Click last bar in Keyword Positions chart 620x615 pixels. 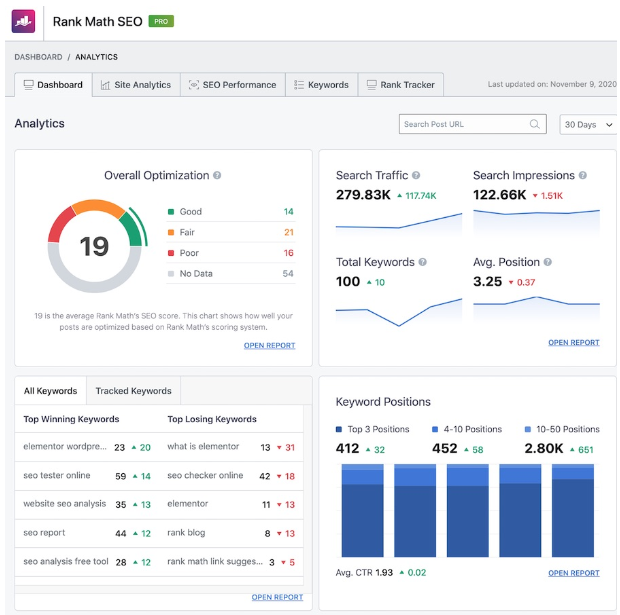[x=573, y=511]
